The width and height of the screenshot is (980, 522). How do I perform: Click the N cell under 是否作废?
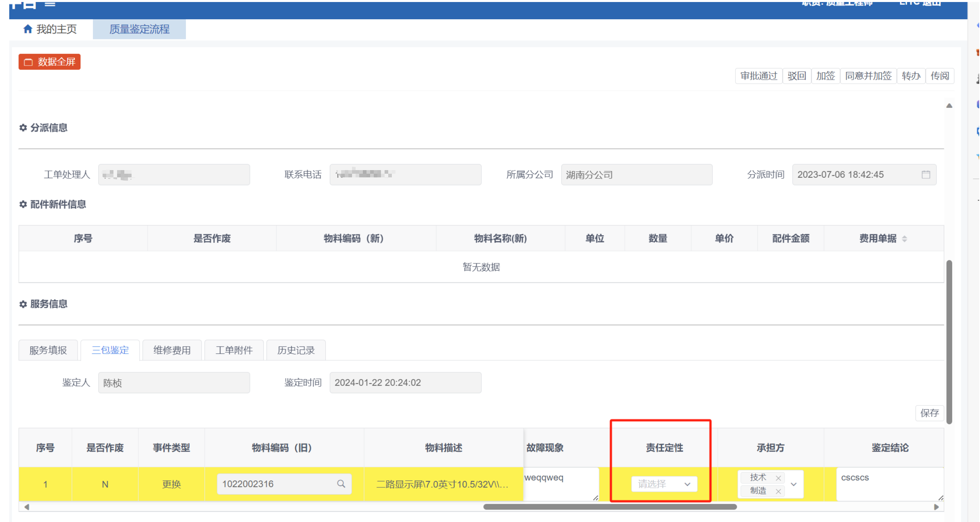pyautogui.click(x=105, y=484)
